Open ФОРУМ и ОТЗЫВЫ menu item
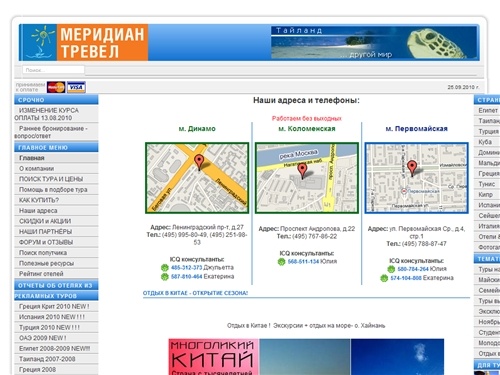The height and width of the screenshot is (375, 500). pos(56,242)
